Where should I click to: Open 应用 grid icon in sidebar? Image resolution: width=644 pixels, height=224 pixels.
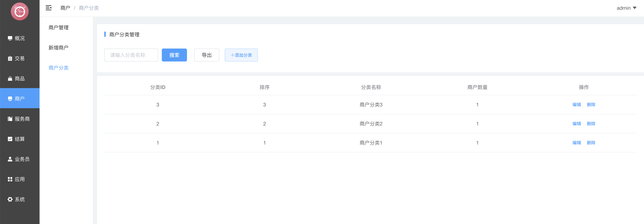coord(10,179)
